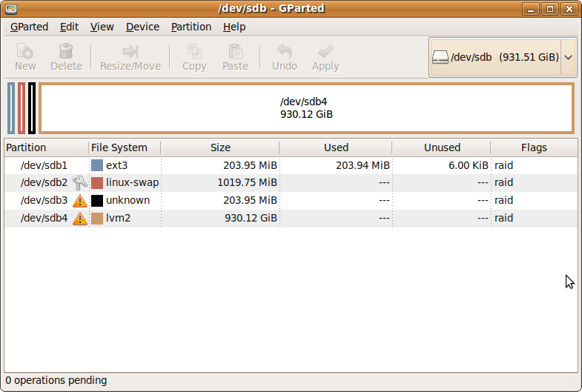Click the Delete trash can icon

click(x=66, y=51)
